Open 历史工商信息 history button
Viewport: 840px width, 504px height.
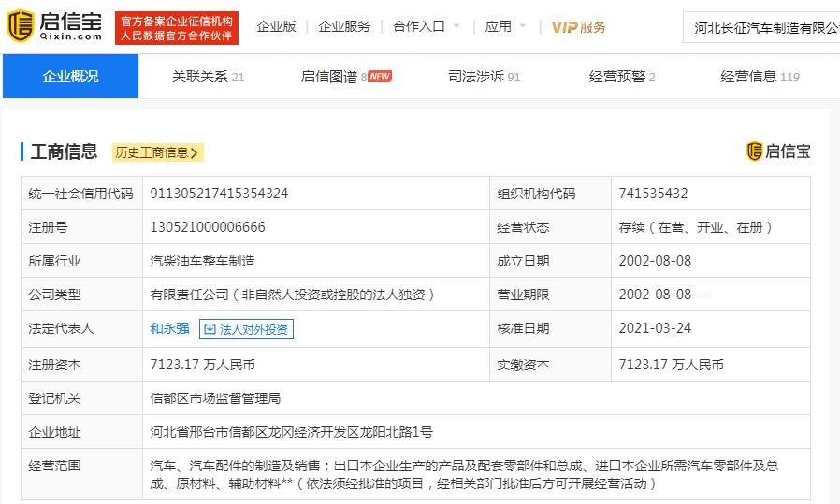(157, 152)
